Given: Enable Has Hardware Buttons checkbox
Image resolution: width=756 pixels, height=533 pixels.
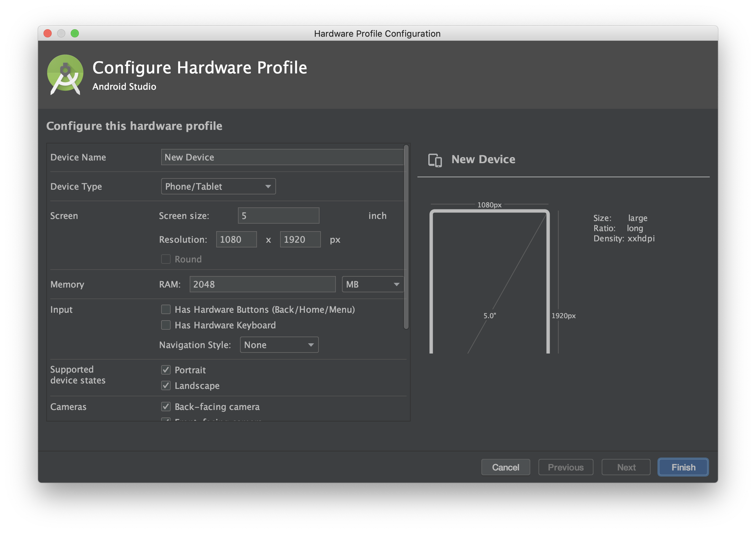Looking at the screenshot, I should pyautogui.click(x=166, y=309).
